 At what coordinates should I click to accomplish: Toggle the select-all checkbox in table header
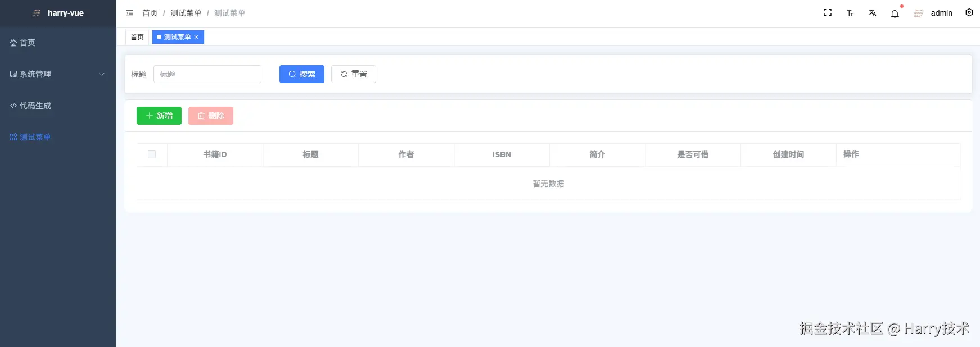coord(152,154)
